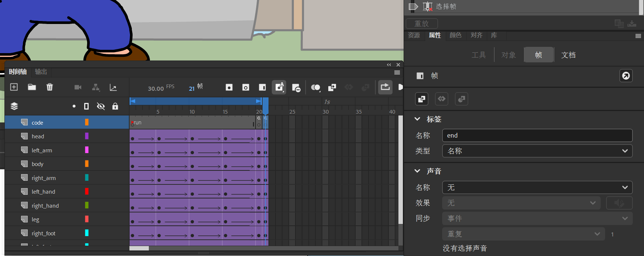Open the label 类型 dropdown
The image size is (644, 256).
pyautogui.click(x=537, y=151)
